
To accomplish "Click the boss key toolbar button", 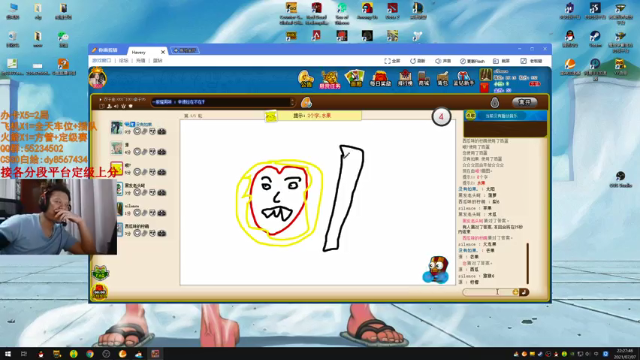I will 531,61.
